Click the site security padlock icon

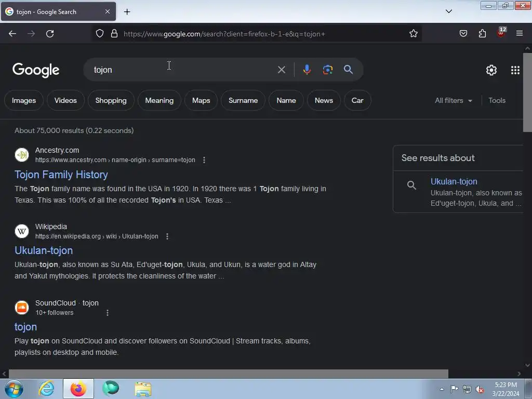[x=114, y=34]
